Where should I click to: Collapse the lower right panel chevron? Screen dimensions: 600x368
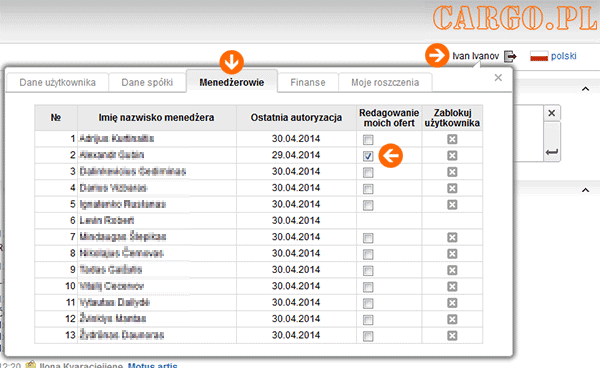click(585, 190)
